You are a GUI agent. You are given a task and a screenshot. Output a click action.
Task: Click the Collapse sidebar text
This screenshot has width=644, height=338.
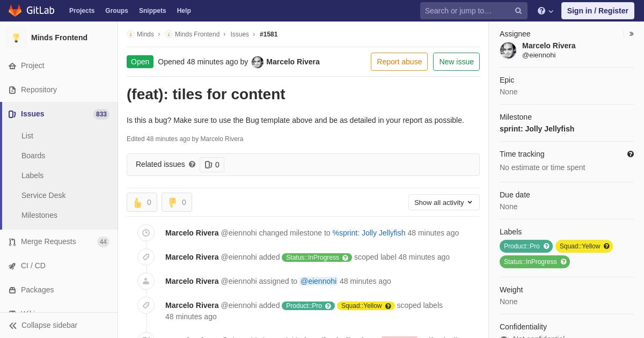[x=49, y=325]
